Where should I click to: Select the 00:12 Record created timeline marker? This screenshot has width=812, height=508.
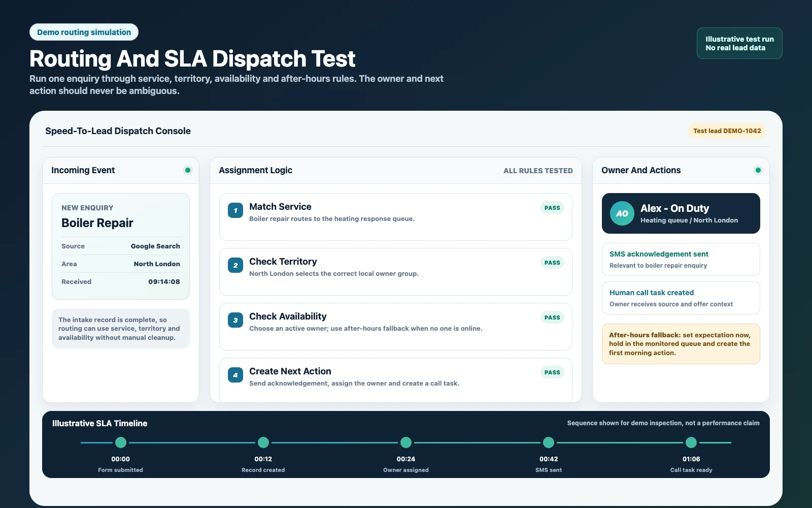263,442
